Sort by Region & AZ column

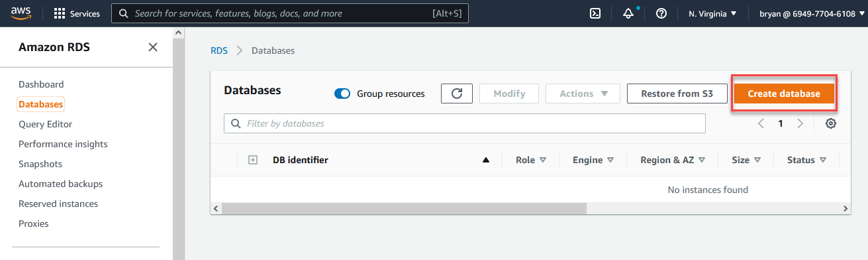coord(673,160)
